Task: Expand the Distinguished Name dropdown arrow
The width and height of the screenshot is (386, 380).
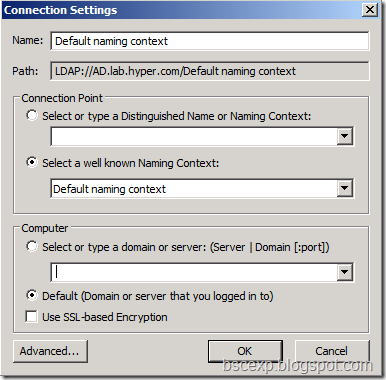Action: [x=344, y=136]
